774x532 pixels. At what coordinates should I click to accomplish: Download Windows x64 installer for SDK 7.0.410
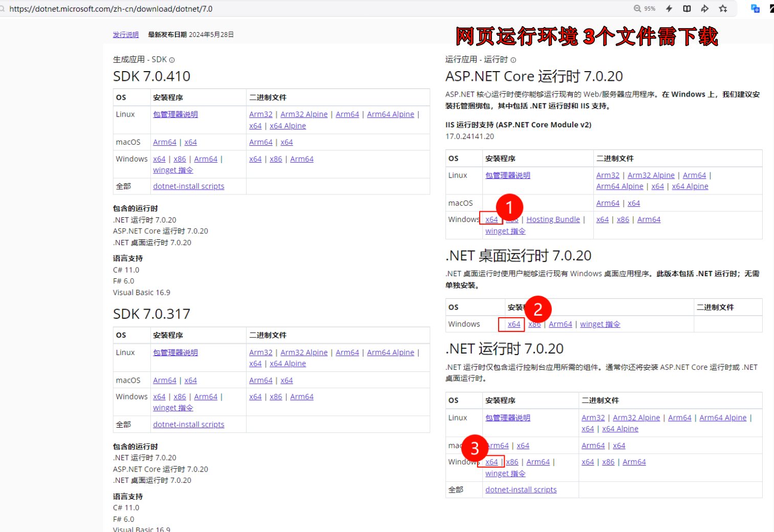159,159
